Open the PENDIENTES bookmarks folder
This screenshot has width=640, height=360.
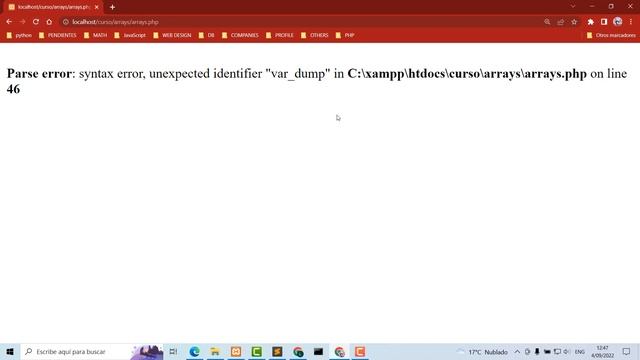58,36
